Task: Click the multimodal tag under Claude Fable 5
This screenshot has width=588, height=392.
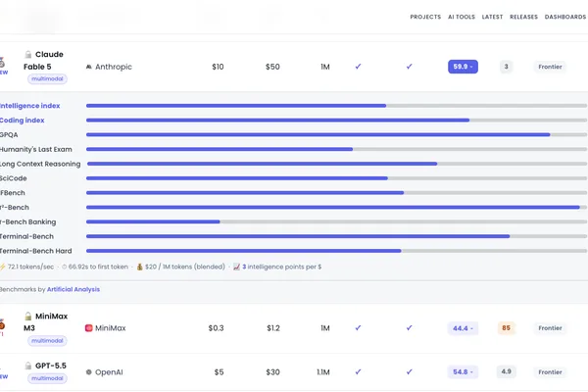Action: (x=47, y=78)
